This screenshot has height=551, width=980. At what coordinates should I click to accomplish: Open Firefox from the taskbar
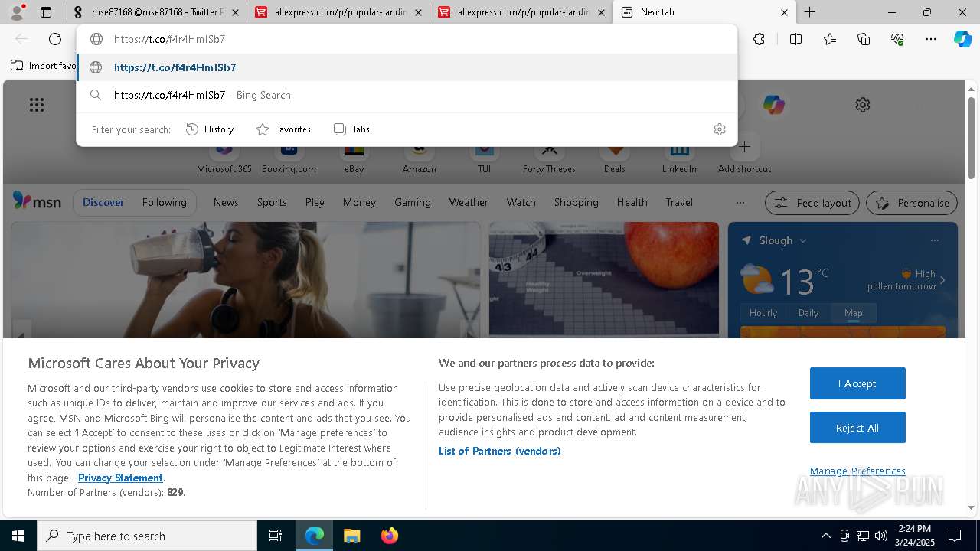click(390, 536)
